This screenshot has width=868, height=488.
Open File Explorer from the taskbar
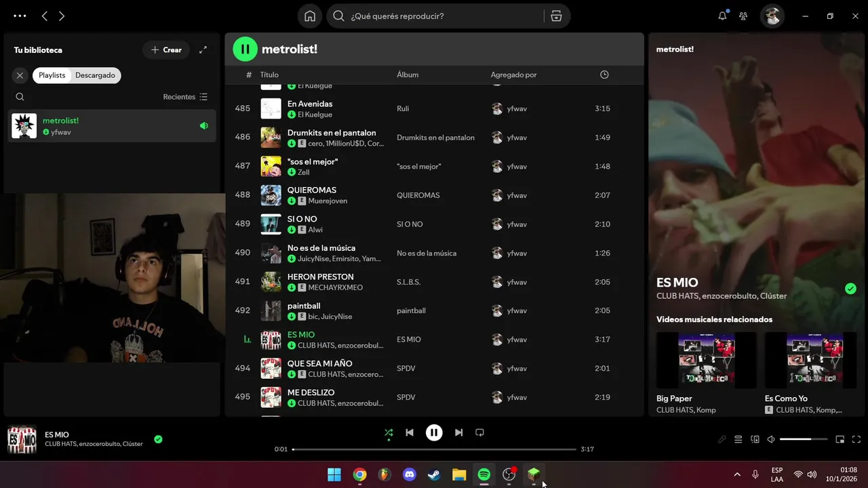point(459,474)
